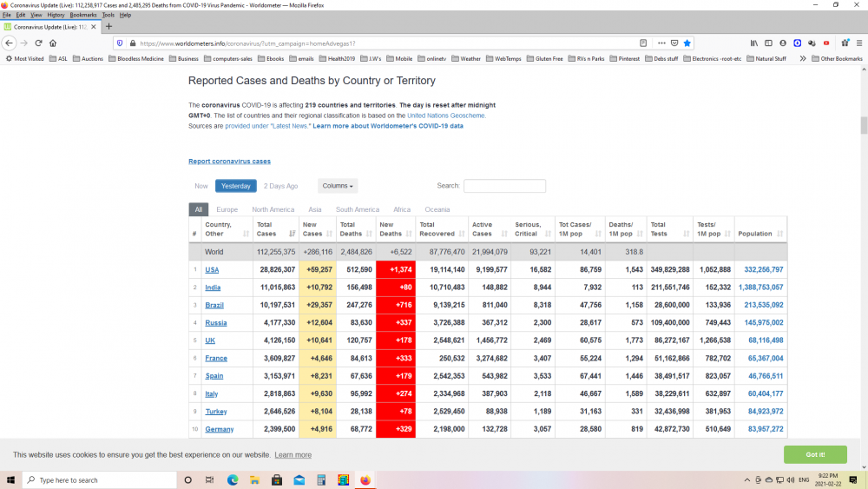Open the Calculator on the taskbar
The width and height of the screenshot is (868, 489).
(x=321, y=480)
